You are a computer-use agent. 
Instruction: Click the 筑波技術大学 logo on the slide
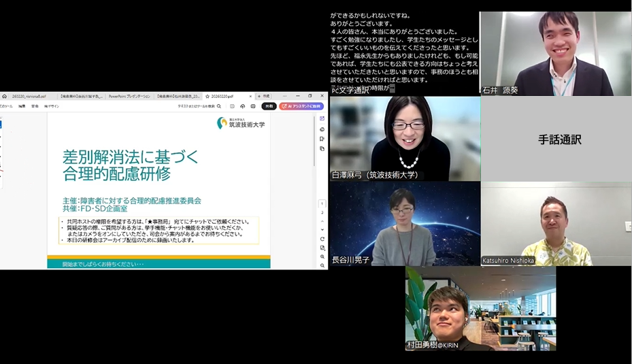pos(241,123)
